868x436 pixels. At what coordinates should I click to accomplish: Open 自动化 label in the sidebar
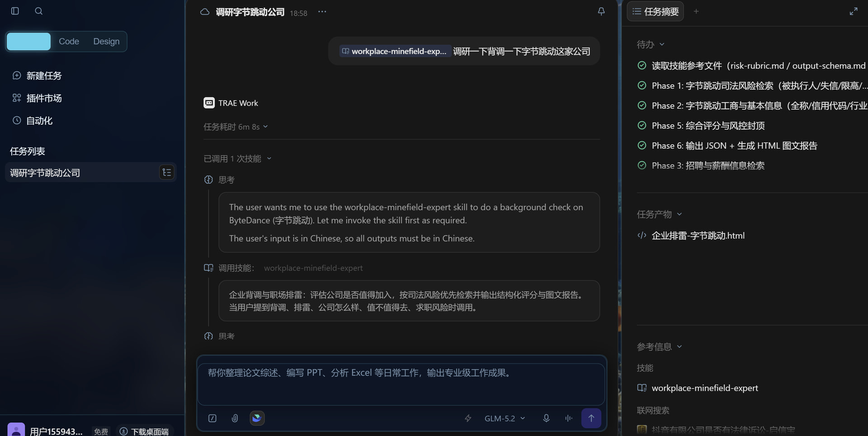click(39, 120)
